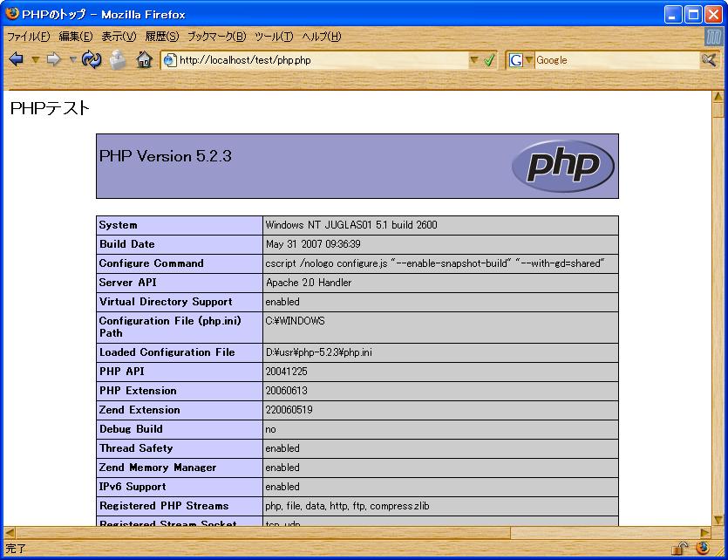Click the green Go checkmark button

(489, 60)
